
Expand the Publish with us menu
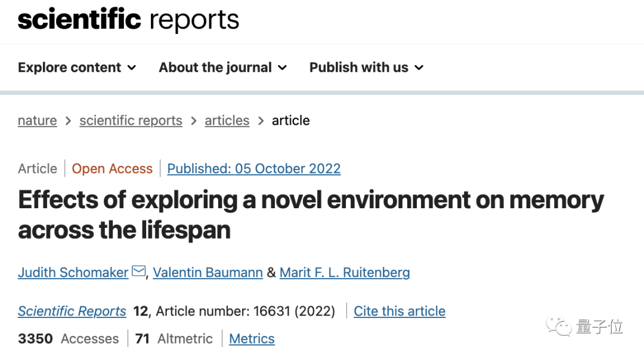(366, 67)
